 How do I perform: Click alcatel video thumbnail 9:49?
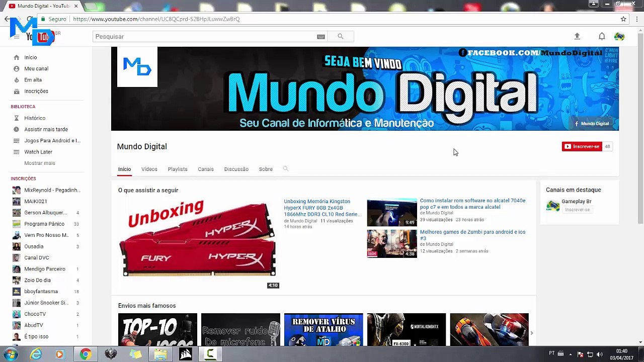392,212
